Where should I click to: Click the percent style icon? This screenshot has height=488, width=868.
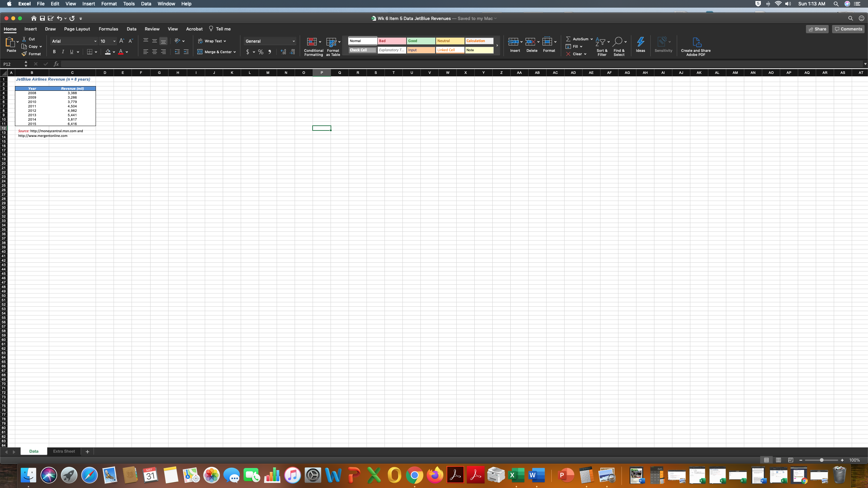(260, 52)
